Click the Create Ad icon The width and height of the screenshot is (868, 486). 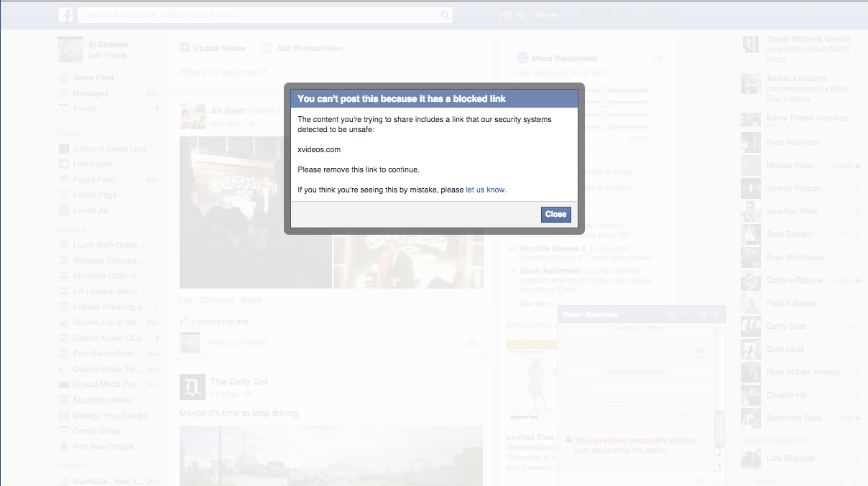click(x=64, y=210)
